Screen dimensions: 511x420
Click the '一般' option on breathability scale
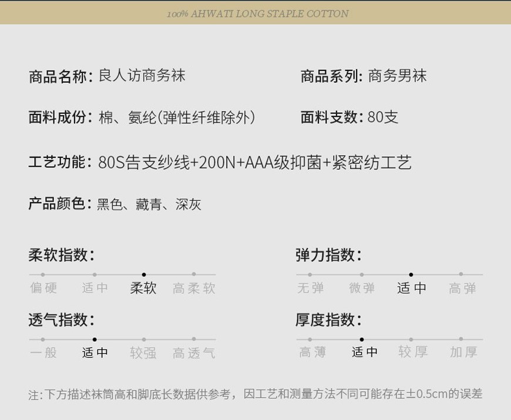coord(43,352)
